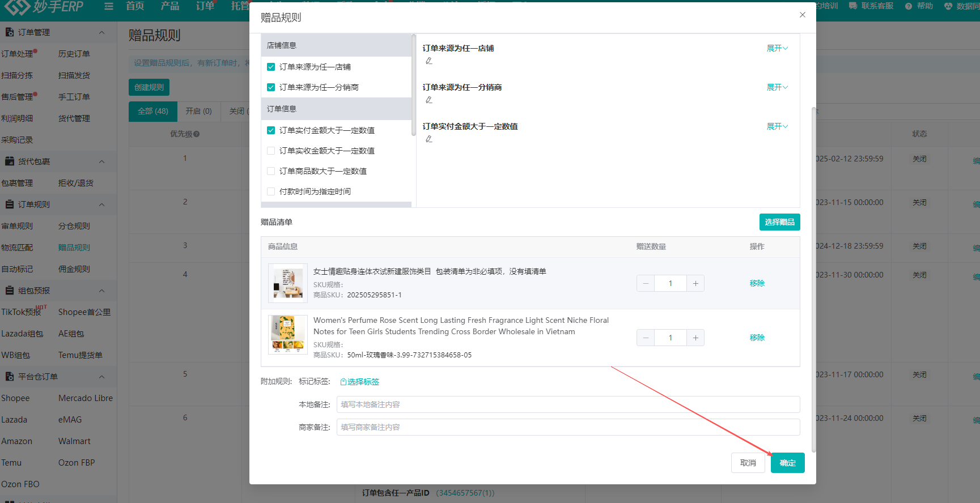Click the dialog's right vertical scrollbar
Image resolution: width=980 pixels, height=503 pixels.
(x=814, y=280)
